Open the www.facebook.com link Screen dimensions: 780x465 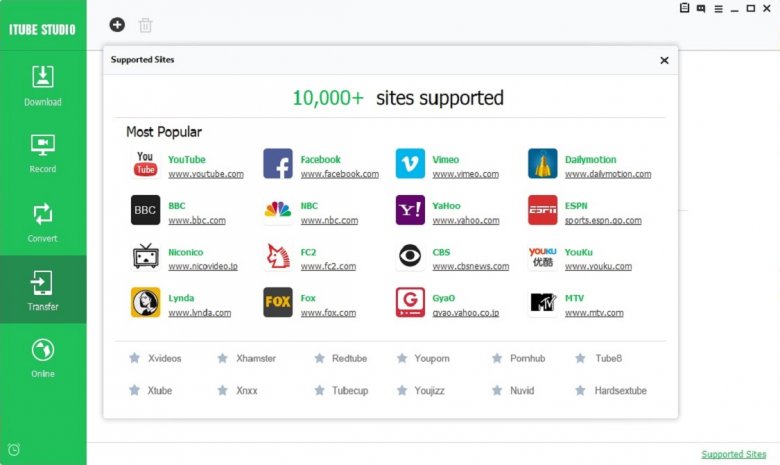(x=339, y=174)
